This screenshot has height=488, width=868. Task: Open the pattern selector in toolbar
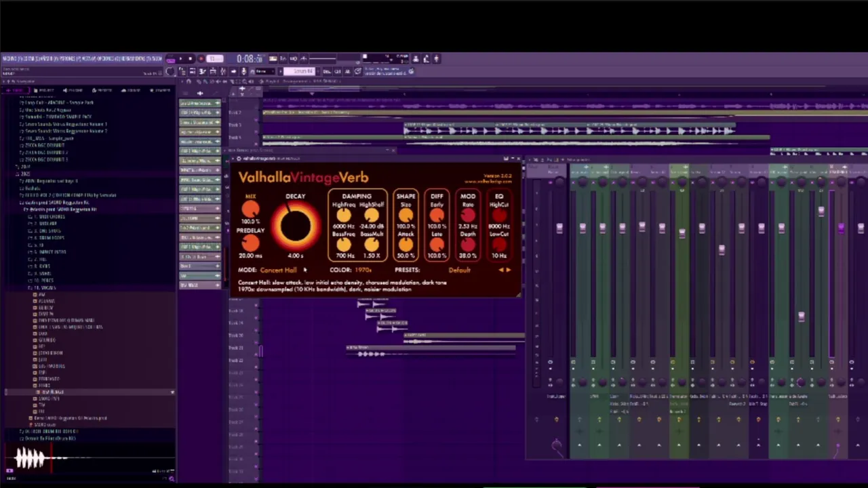[299, 71]
